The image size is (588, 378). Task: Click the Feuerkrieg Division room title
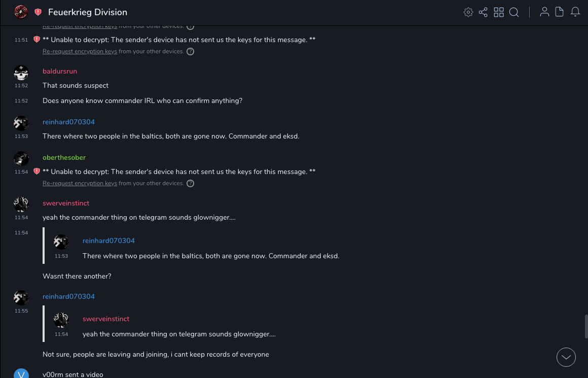[88, 12]
